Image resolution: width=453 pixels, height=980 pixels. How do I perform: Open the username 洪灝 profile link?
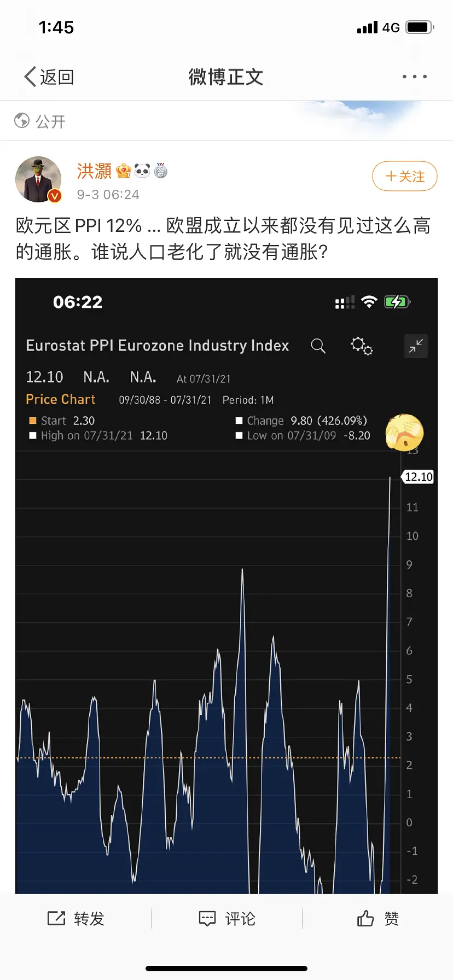coord(94,171)
